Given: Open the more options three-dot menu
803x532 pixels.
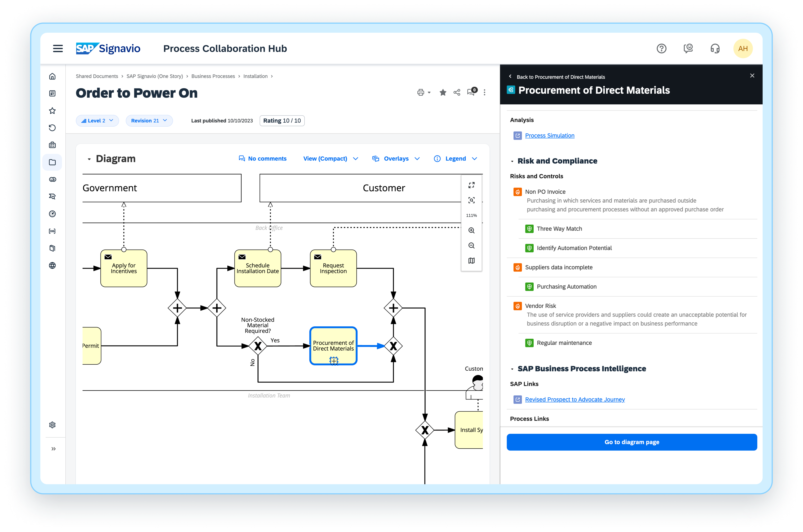Looking at the screenshot, I should 484,92.
